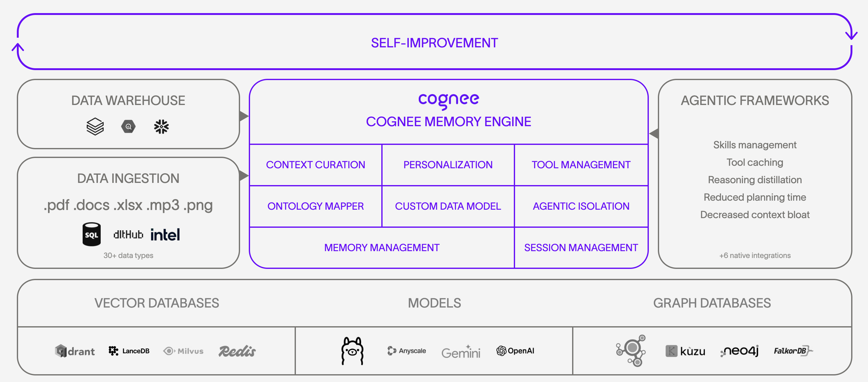Viewport: 868px width, 382px height.
Task: Click the FalkorDB logo
Action: [x=793, y=351]
